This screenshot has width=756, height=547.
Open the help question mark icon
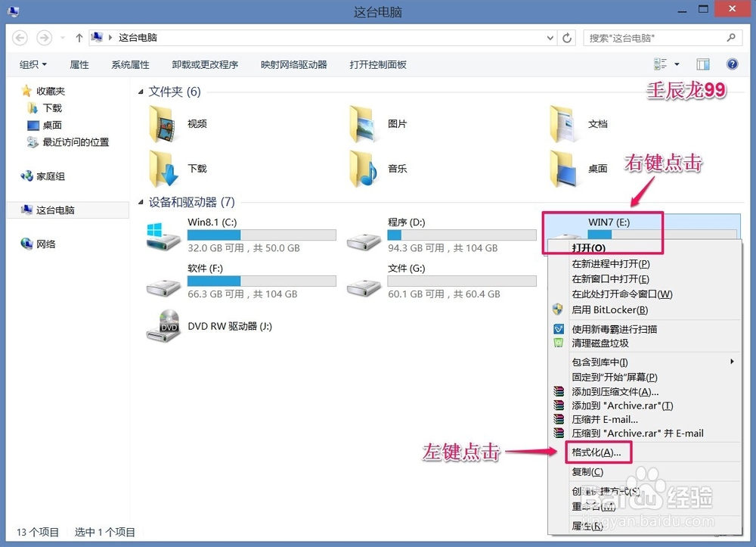click(732, 64)
